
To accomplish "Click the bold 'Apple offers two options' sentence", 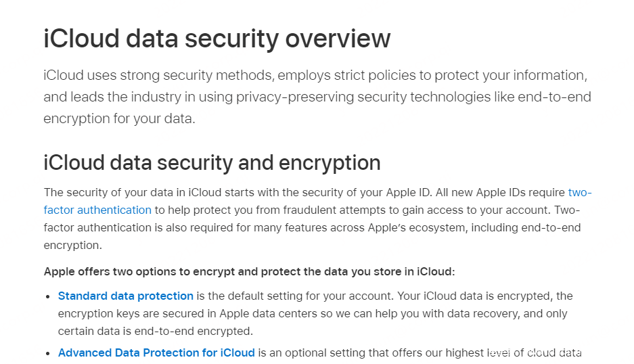I will [x=250, y=271].
